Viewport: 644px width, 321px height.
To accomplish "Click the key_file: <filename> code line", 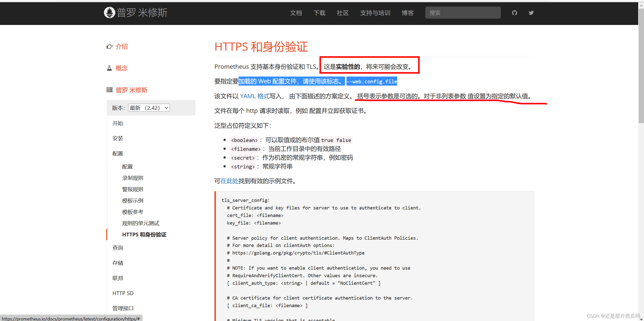I will (254, 223).
